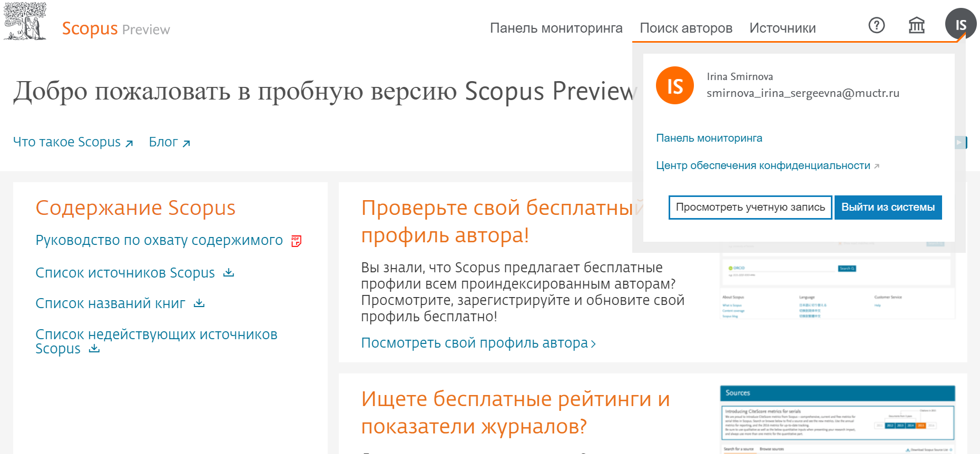Image resolution: width=980 pixels, height=454 pixels.
Task: Go to Поиск авторов tab
Action: [685, 28]
